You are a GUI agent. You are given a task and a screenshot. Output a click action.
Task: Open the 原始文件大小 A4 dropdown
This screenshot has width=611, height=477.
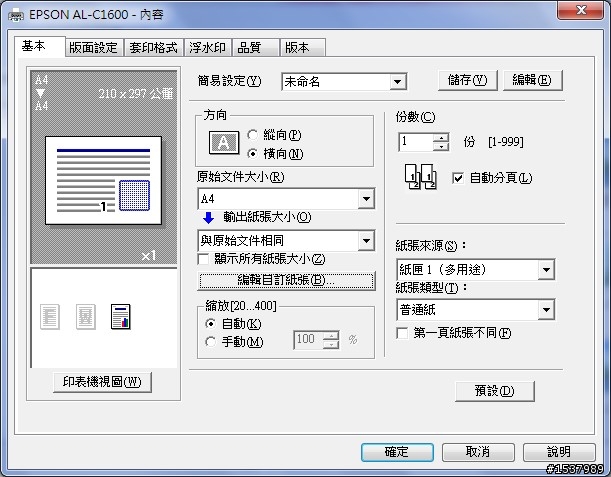click(x=366, y=199)
